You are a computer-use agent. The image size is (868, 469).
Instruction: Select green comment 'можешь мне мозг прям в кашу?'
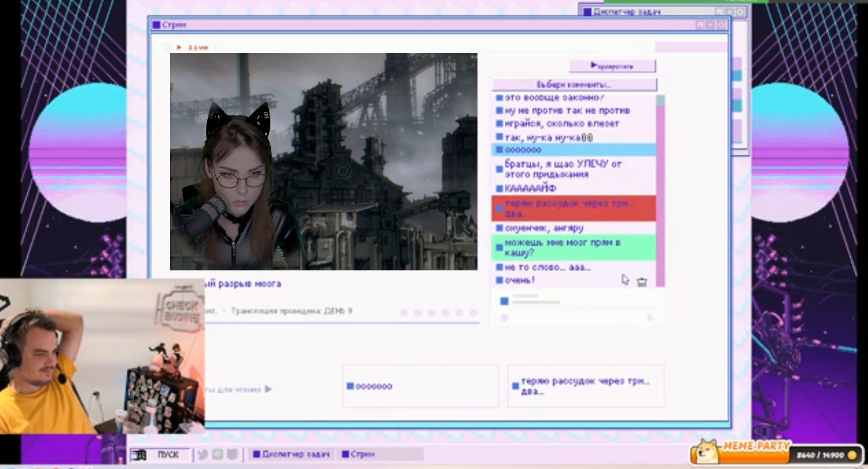coord(574,248)
